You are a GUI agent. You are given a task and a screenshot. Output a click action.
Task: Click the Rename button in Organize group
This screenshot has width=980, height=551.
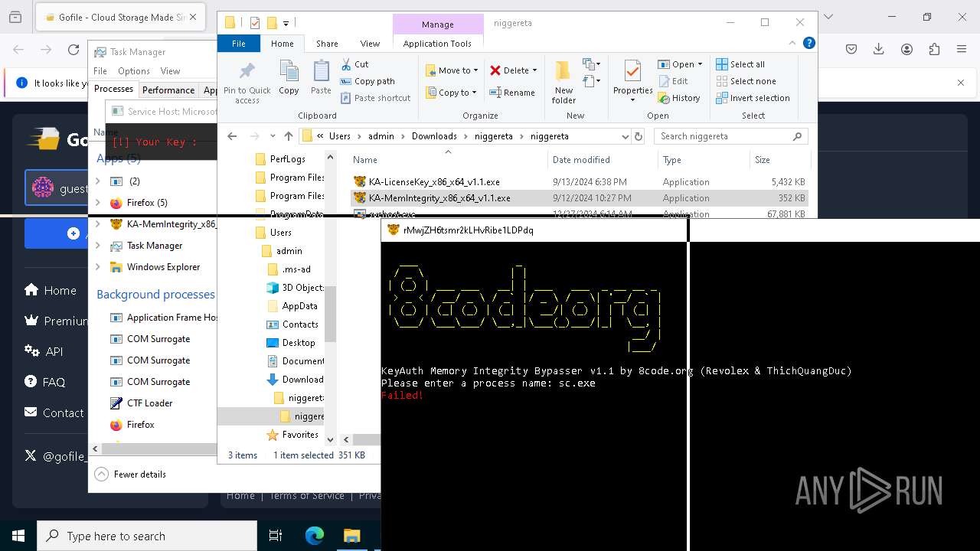pos(512,93)
